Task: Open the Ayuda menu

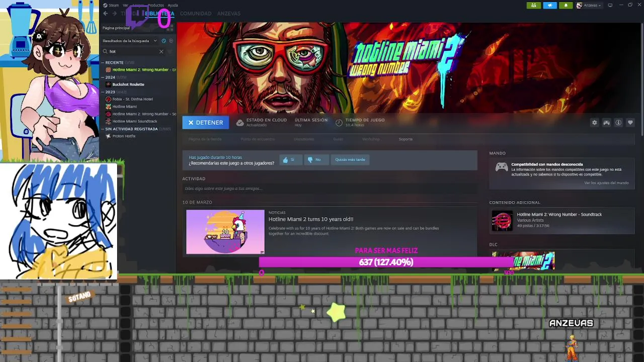Action: point(173,5)
